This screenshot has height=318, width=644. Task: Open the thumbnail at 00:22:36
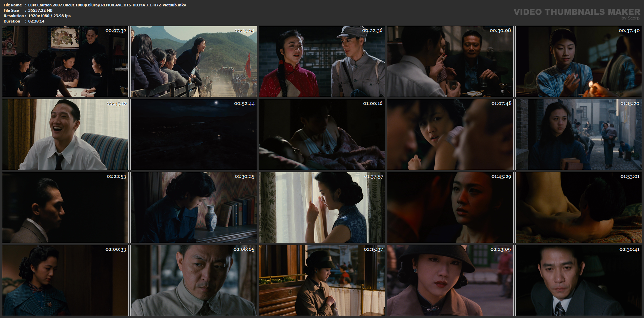coord(322,62)
